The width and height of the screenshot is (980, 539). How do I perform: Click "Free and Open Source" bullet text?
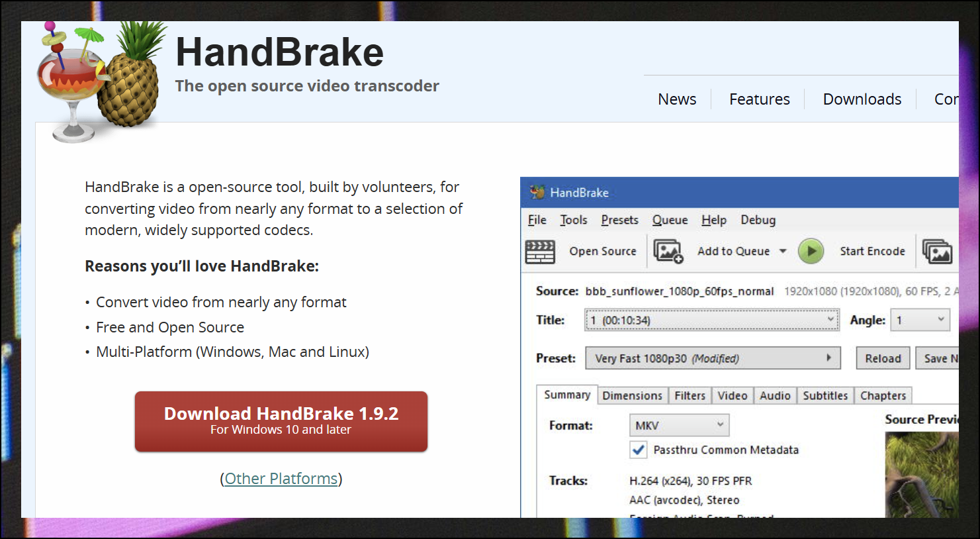tap(170, 327)
